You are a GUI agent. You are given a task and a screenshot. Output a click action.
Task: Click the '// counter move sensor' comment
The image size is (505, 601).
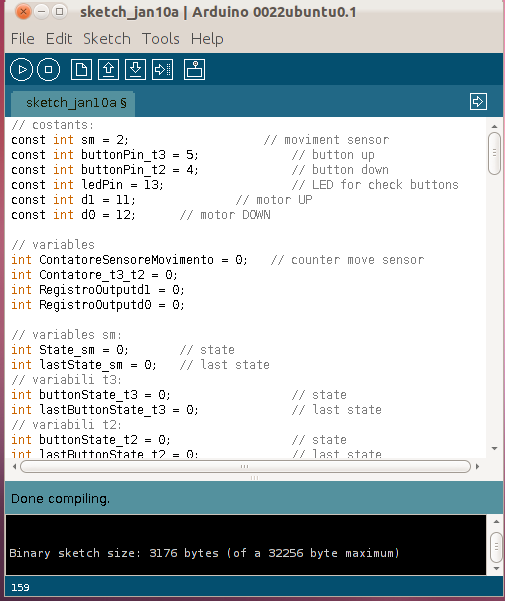(x=347, y=260)
